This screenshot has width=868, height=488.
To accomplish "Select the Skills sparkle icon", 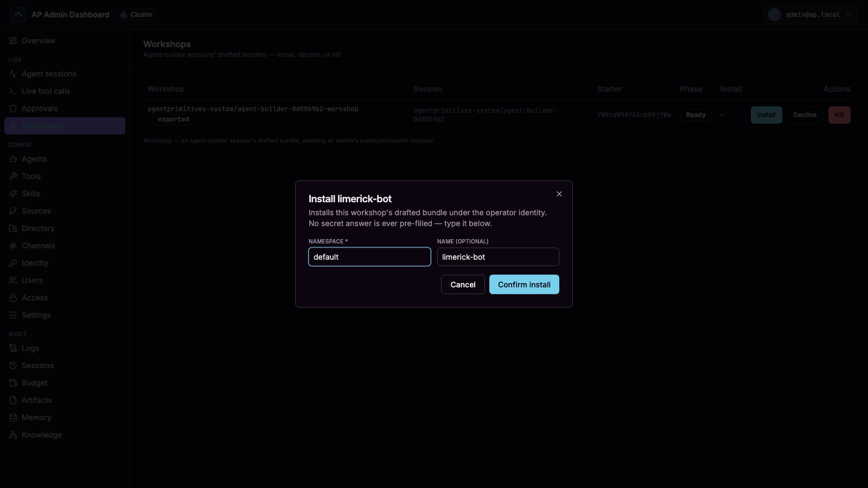I will (x=13, y=194).
